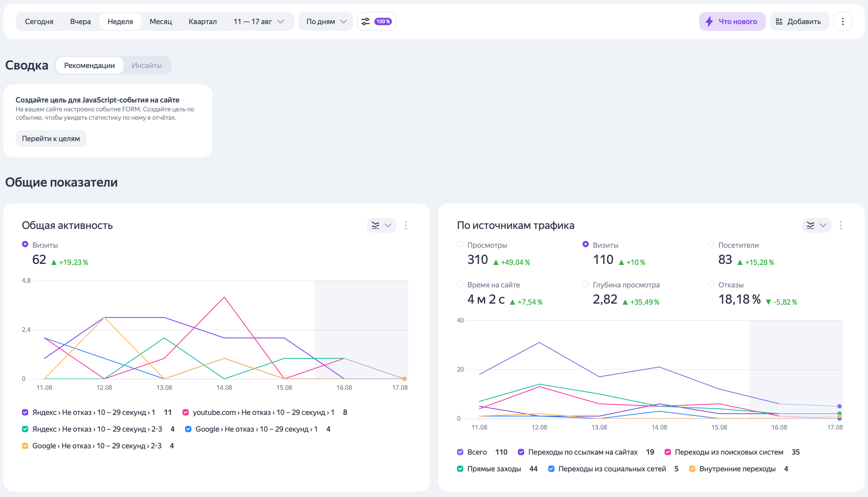
Task: Click the Перейти к целям button
Action: [x=51, y=139]
